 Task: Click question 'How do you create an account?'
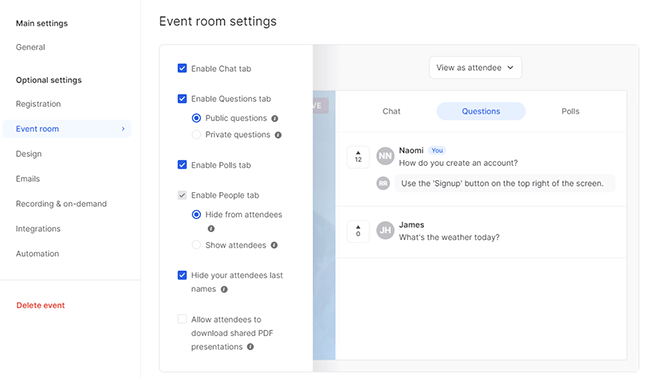click(x=458, y=163)
